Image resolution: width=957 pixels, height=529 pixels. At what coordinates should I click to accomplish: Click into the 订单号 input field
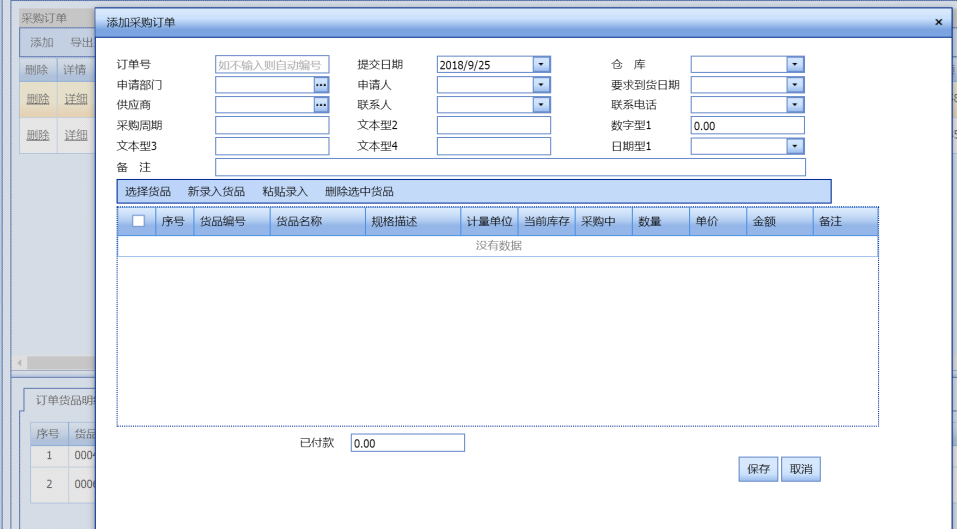tap(271, 65)
